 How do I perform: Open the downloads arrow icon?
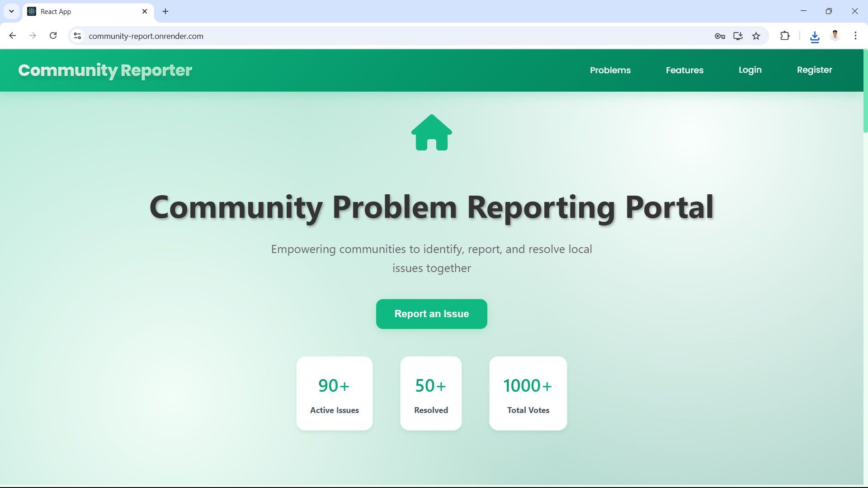point(815,36)
